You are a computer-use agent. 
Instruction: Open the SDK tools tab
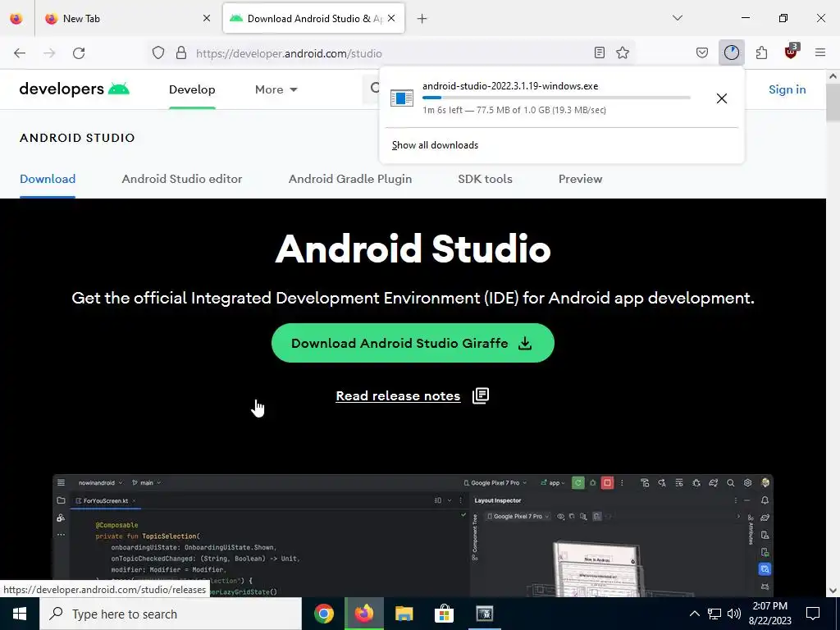coord(485,179)
